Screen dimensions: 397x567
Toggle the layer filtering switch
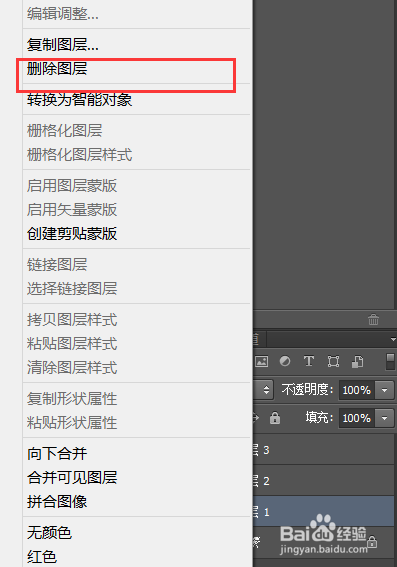[390, 362]
